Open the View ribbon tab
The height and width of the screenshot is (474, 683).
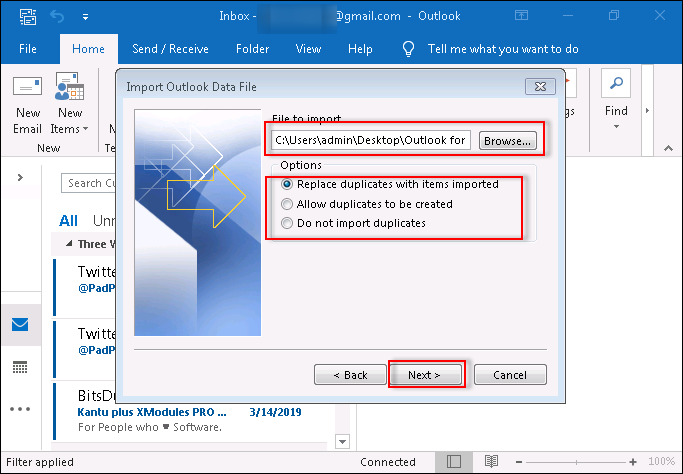[x=308, y=49]
